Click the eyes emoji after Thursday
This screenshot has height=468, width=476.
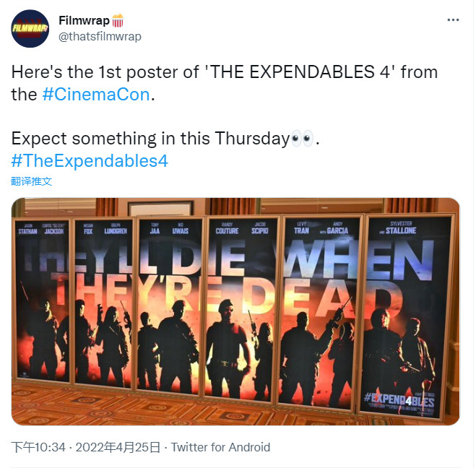(302, 139)
